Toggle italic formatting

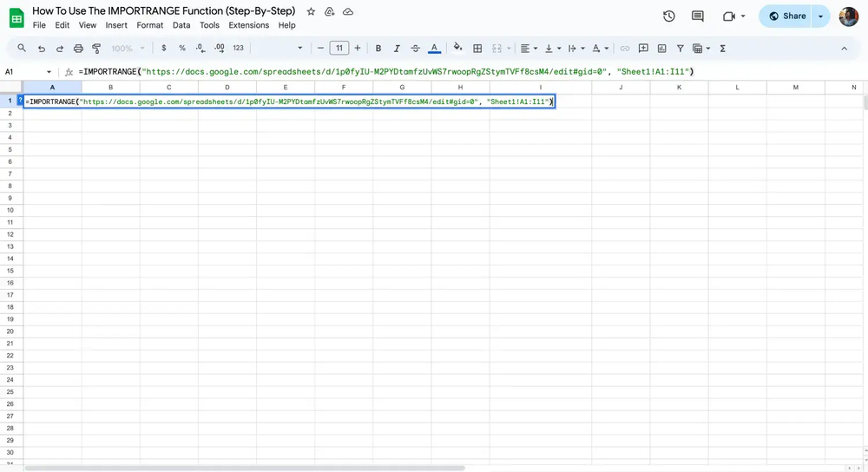pos(397,49)
